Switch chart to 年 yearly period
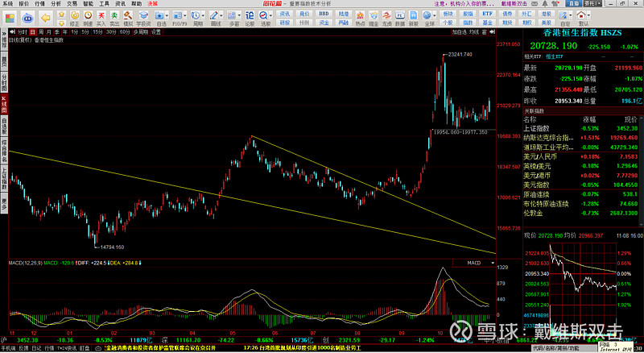644x353 pixels. point(65,32)
